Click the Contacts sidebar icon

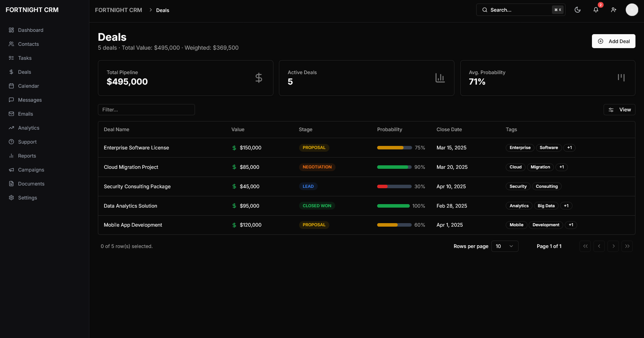click(x=11, y=44)
